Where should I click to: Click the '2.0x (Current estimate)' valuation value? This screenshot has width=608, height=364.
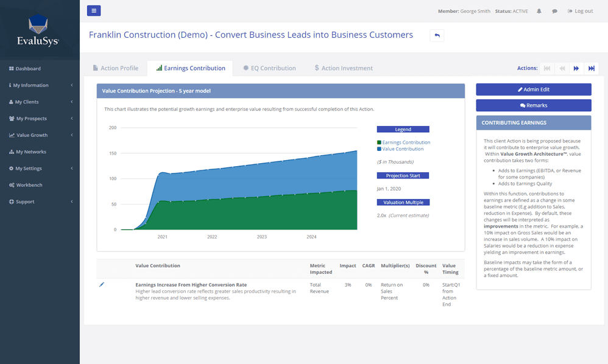(403, 215)
